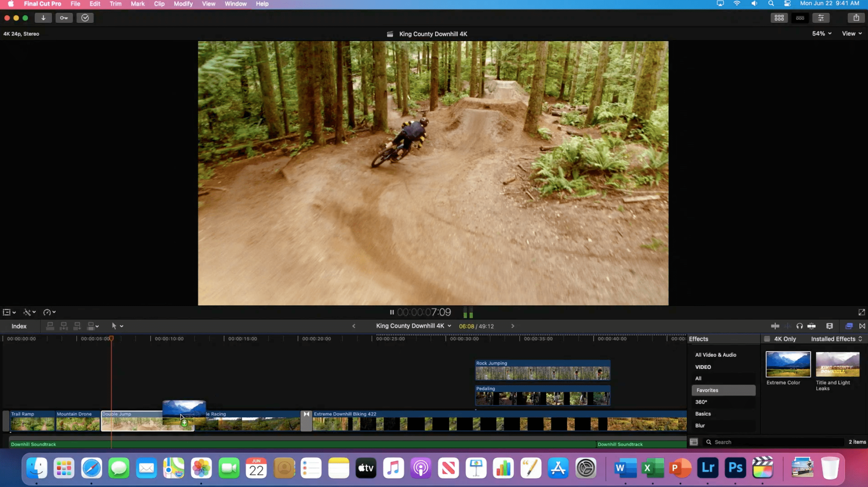
Task: Open the Modify menu
Action: coord(183,4)
